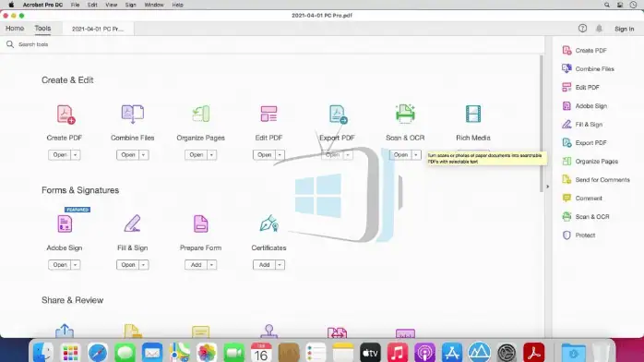Screen dimensions: 644x362
Task: Open Create PDF from the right sidebar
Action: pyautogui.click(x=584, y=50)
